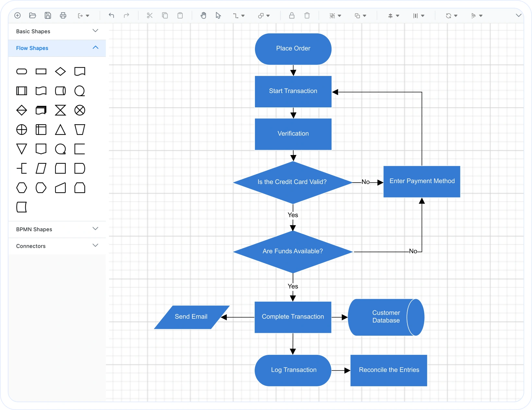Select the Sort shape in palette
Viewport: 532px width, 410px height.
(22, 110)
